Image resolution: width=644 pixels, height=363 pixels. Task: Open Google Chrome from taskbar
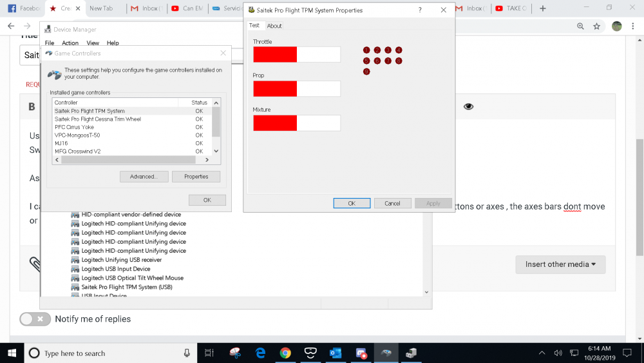pyautogui.click(x=285, y=353)
